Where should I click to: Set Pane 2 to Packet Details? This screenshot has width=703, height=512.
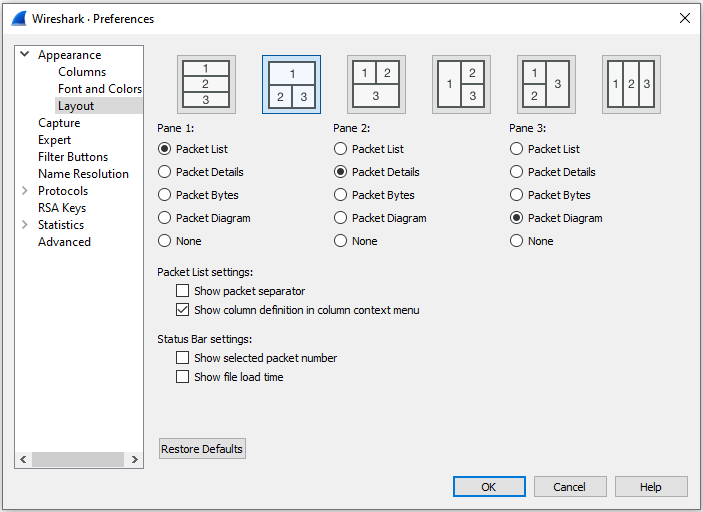(377, 172)
